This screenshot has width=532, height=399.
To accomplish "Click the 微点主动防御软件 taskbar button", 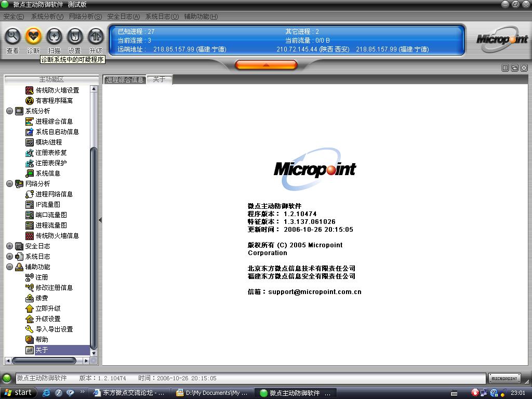I will 295,393.
